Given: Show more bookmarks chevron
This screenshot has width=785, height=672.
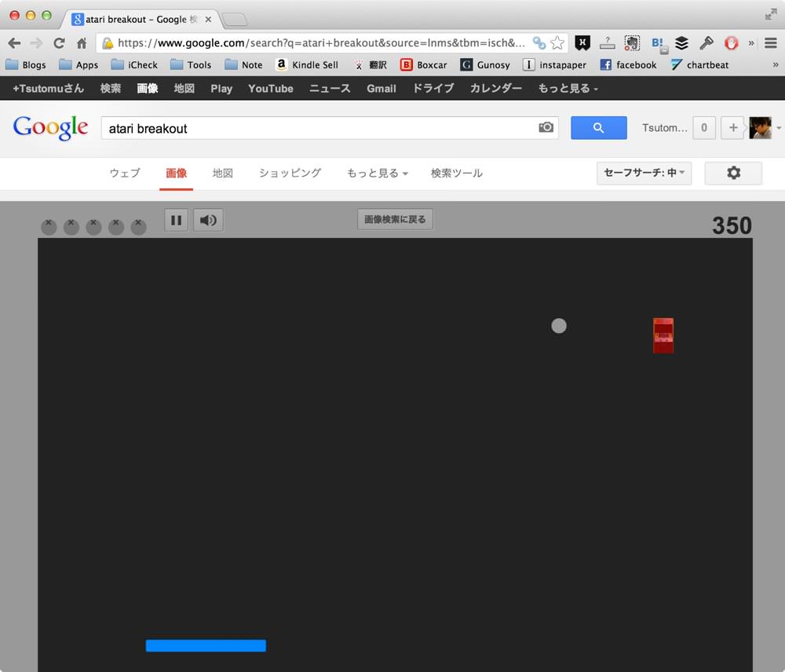Looking at the screenshot, I should (x=776, y=64).
